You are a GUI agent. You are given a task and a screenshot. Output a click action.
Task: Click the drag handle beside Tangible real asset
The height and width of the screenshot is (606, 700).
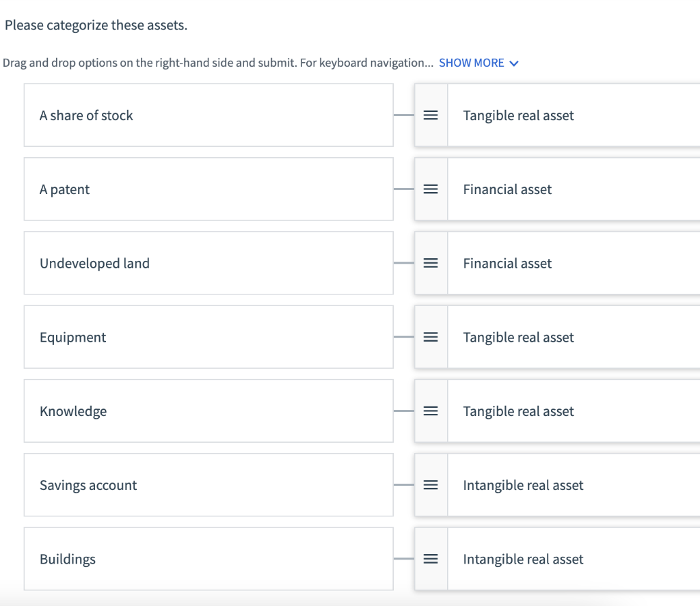pos(431,115)
